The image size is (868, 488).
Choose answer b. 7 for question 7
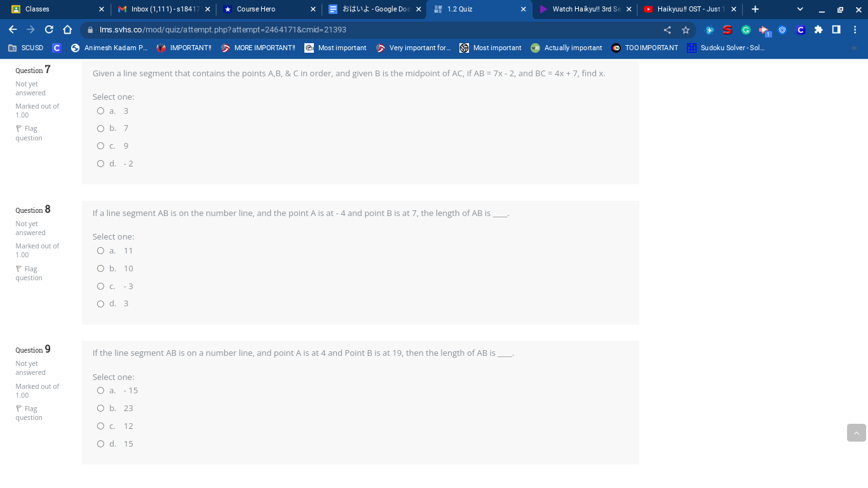100,128
